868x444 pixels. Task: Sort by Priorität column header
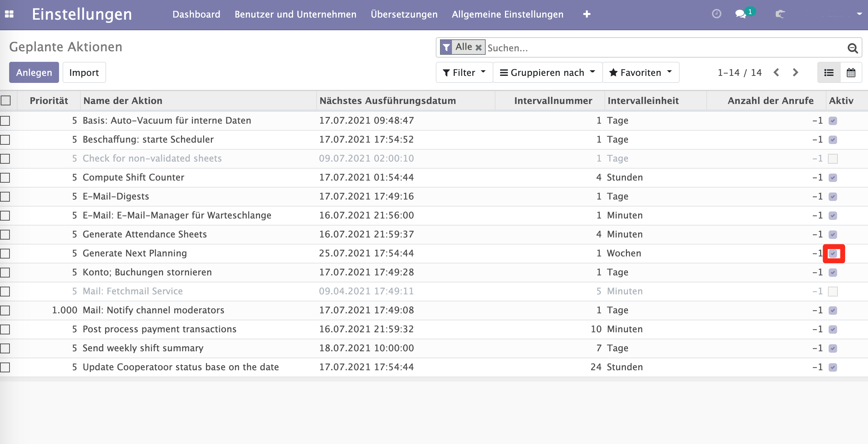pos(49,100)
